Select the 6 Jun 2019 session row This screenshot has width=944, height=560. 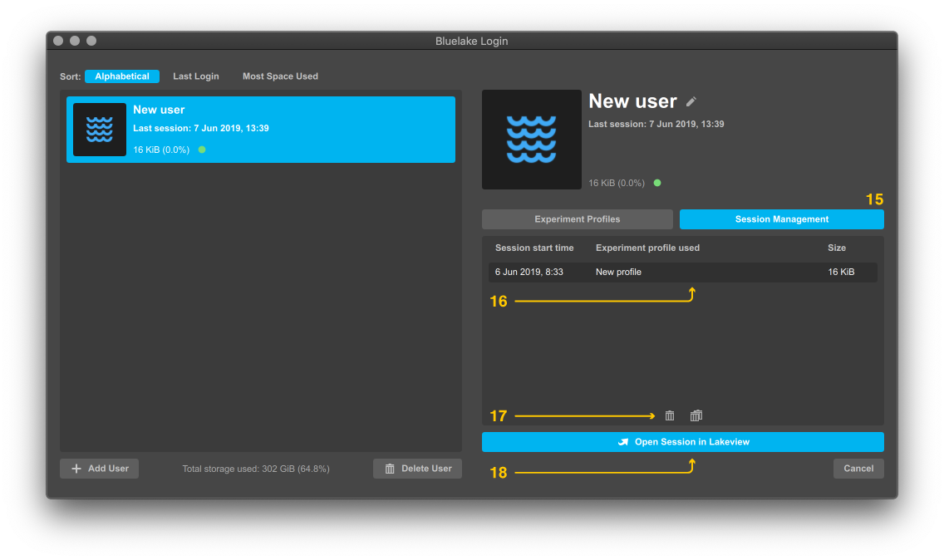[681, 273]
